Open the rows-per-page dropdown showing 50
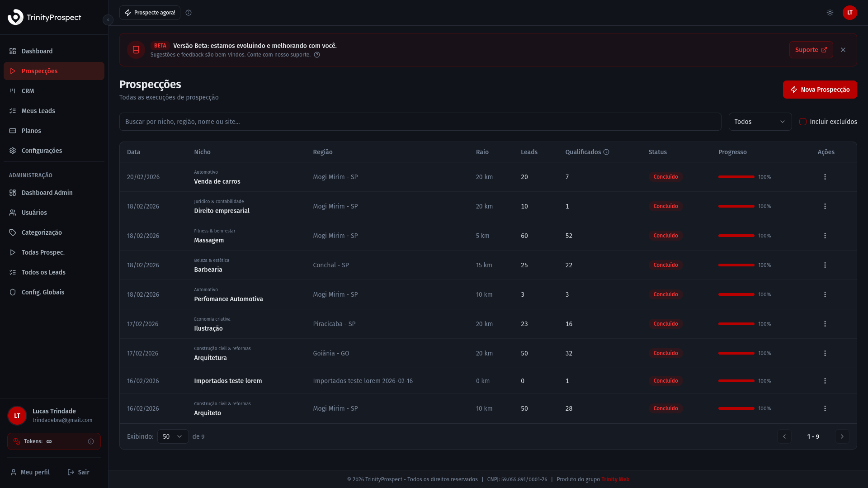The width and height of the screenshot is (868, 488). point(173,436)
